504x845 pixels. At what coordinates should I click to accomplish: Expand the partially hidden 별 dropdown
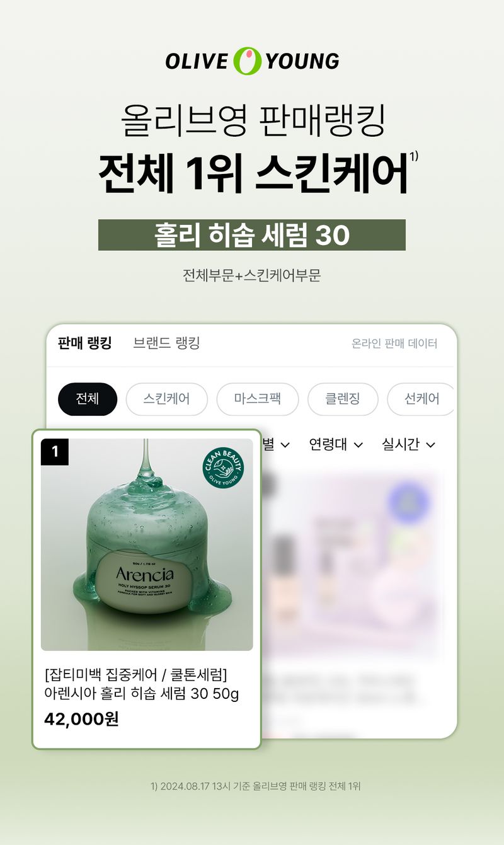(x=276, y=444)
